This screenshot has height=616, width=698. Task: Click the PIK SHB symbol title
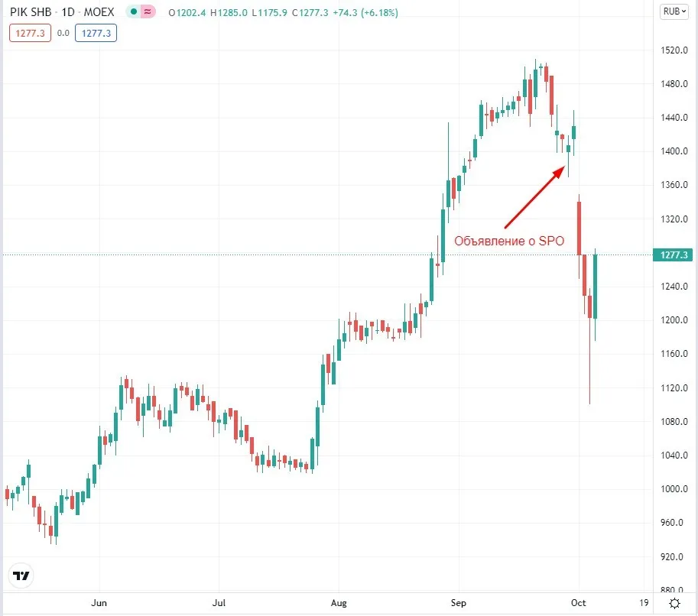(31, 12)
